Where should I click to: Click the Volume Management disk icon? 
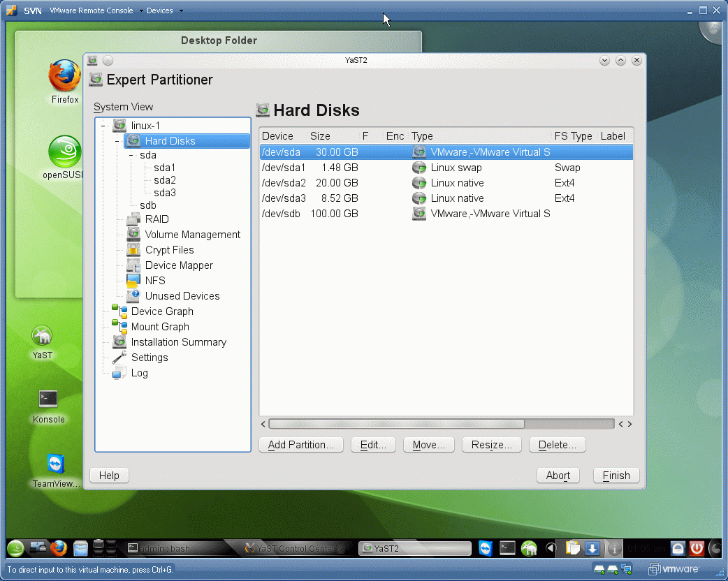tap(133, 235)
